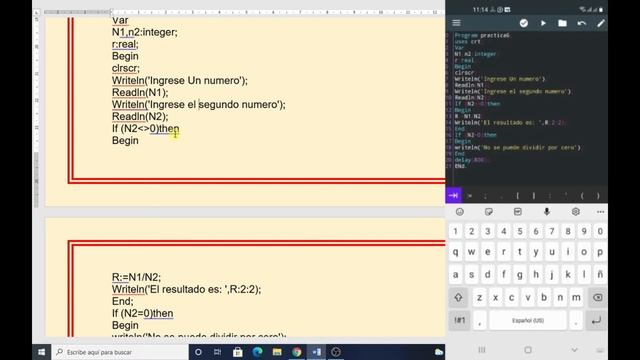Undo the last edit with the curved arrow icon
The width and height of the screenshot is (640, 360).
[x=582, y=23]
